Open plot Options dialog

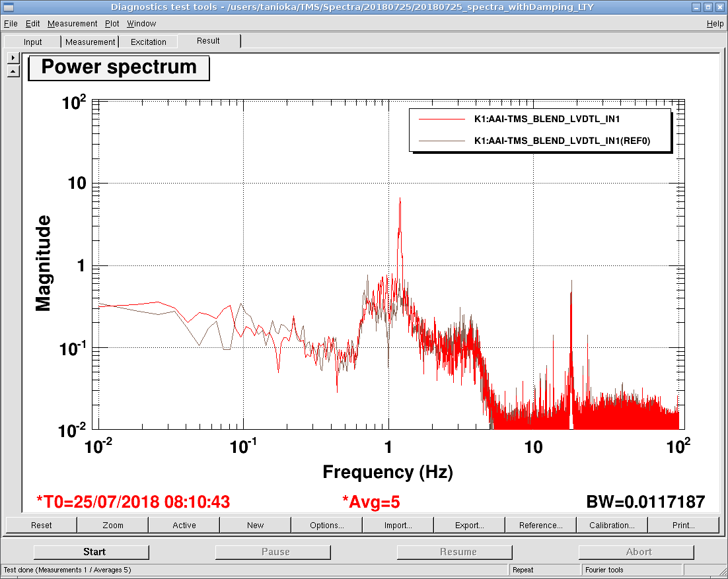(326, 526)
